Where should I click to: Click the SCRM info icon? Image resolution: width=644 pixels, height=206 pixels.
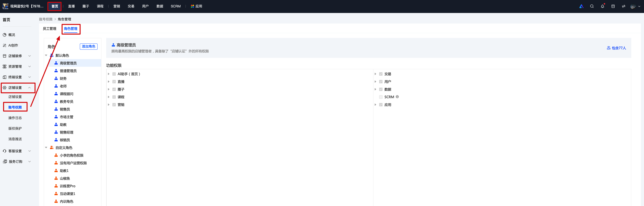coord(397,97)
